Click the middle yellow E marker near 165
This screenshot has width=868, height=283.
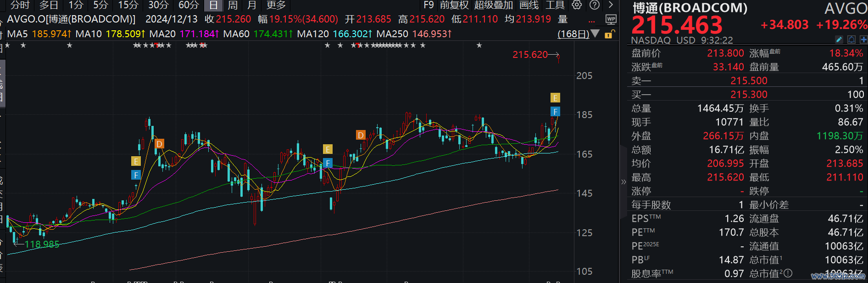point(328,149)
